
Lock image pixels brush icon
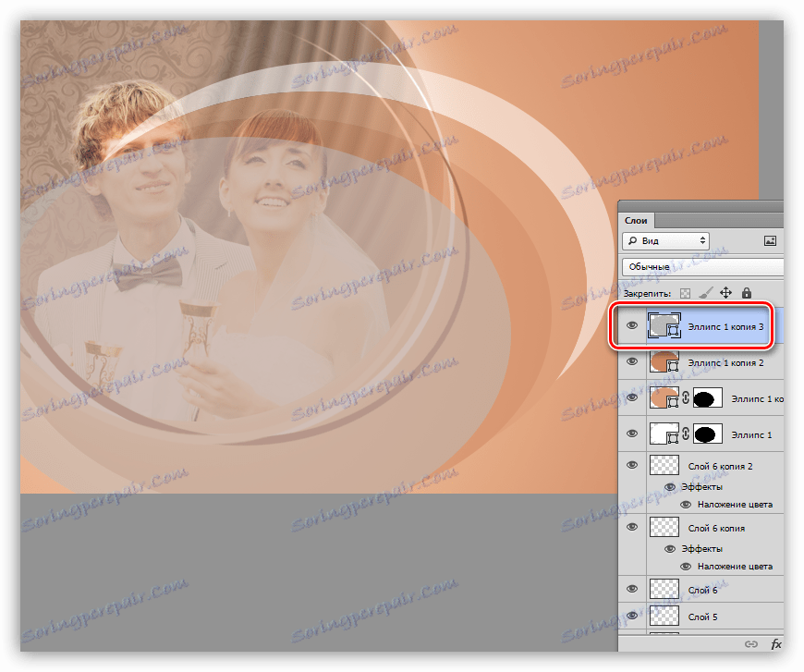pyautogui.click(x=705, y=293)
